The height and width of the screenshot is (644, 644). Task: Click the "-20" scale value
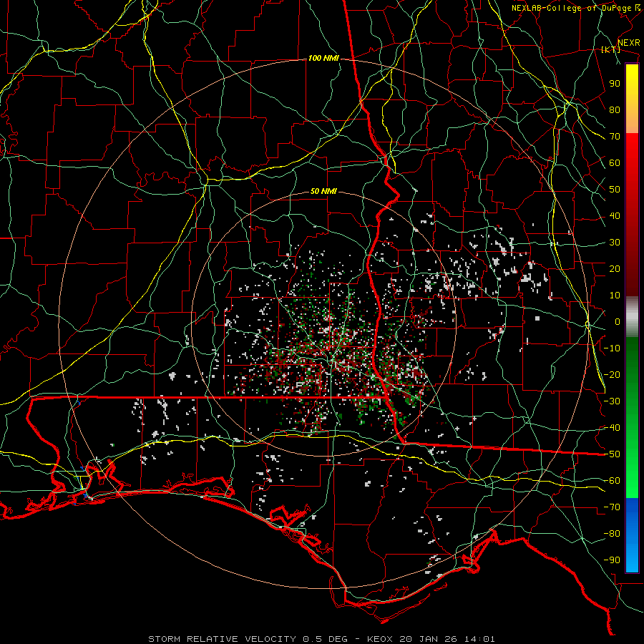pyautogui.click(x=612, y=375)
